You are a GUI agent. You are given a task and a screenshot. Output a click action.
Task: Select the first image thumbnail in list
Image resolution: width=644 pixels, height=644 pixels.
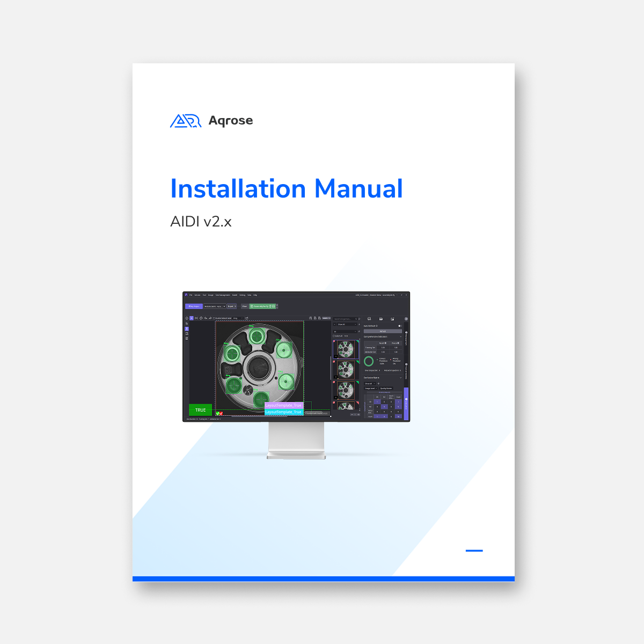pyautogui.click(x=346, y=349)
